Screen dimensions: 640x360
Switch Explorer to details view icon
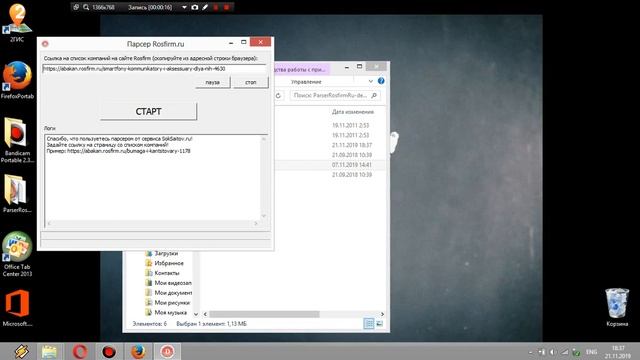click(x=369, y=324)
